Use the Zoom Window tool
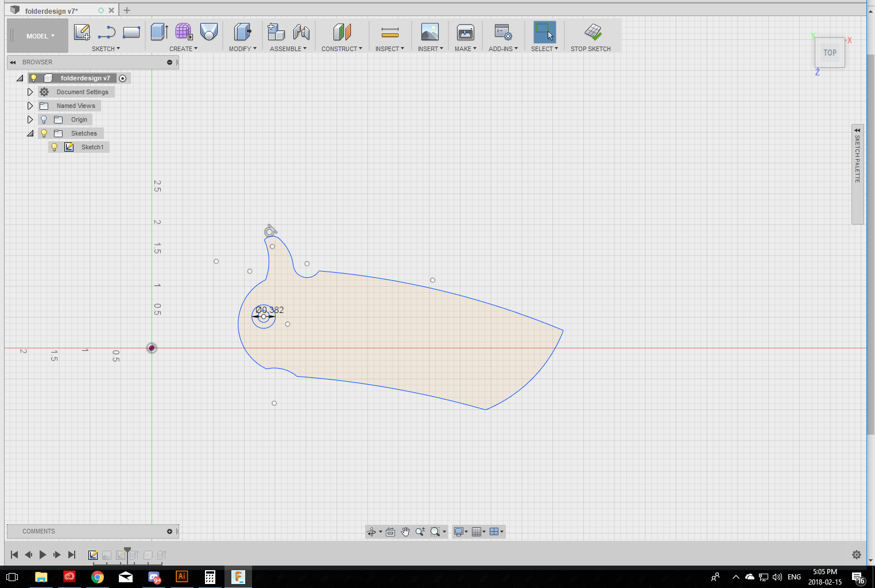 pyautogui.click(x=435, y=532)
